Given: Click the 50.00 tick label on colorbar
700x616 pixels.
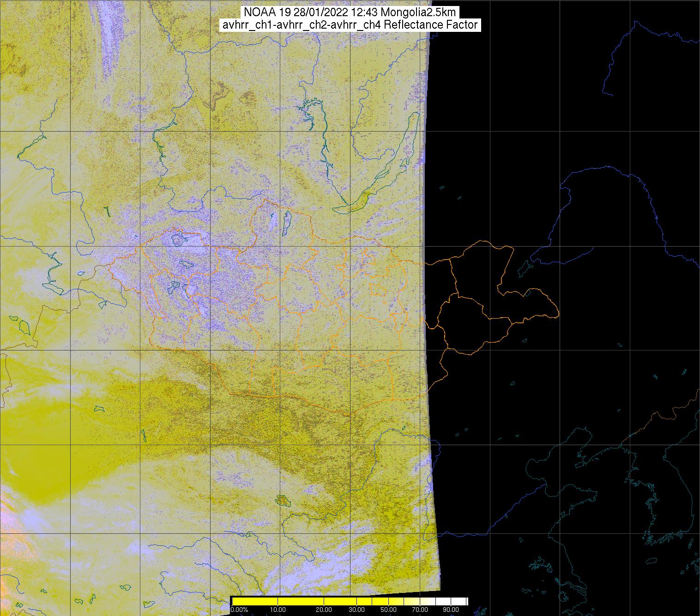Looking at the screenshot, I should point(387,610).
